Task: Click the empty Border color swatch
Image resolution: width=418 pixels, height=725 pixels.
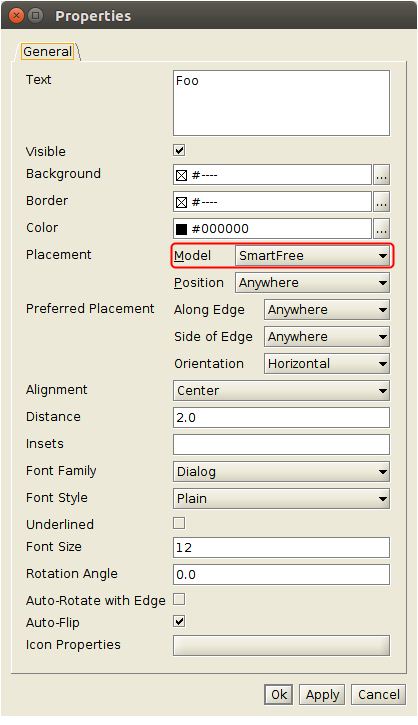Action: [x=182, y=202]
